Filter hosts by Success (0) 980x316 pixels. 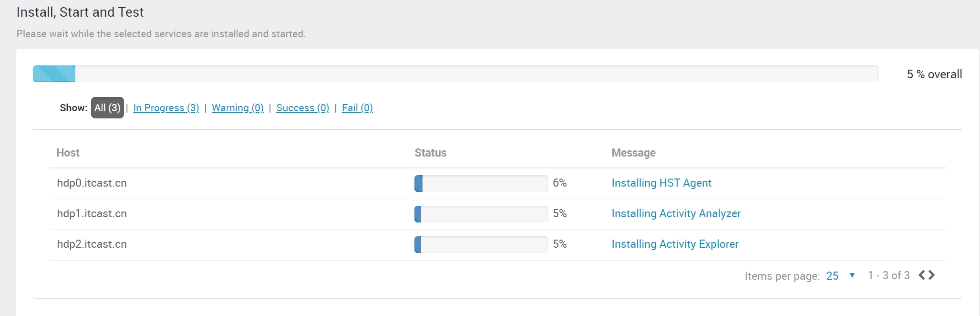(x=303, y=108)
